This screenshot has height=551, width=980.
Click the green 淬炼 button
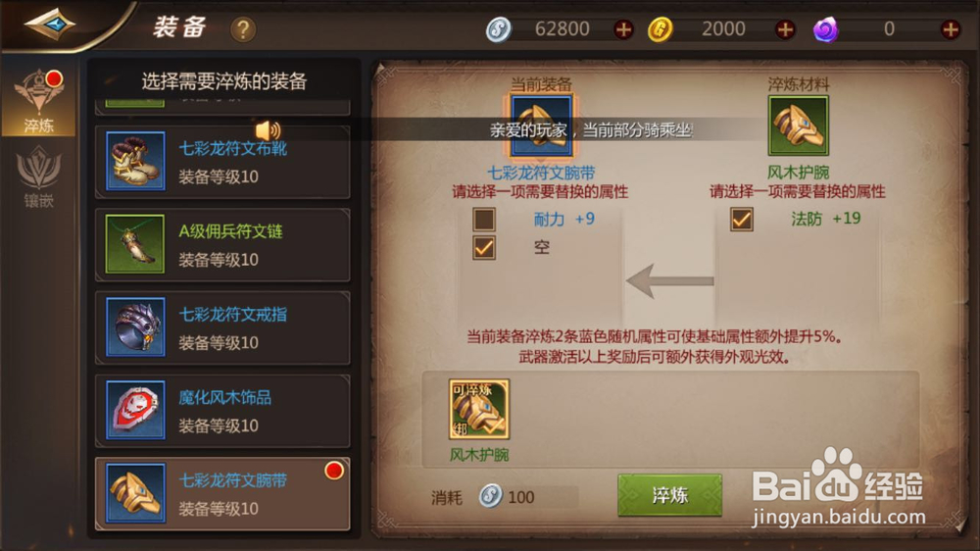point(670,495)
